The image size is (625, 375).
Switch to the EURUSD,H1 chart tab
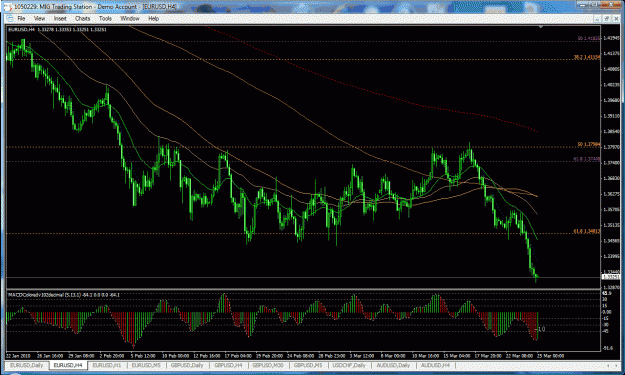(106, 365)
